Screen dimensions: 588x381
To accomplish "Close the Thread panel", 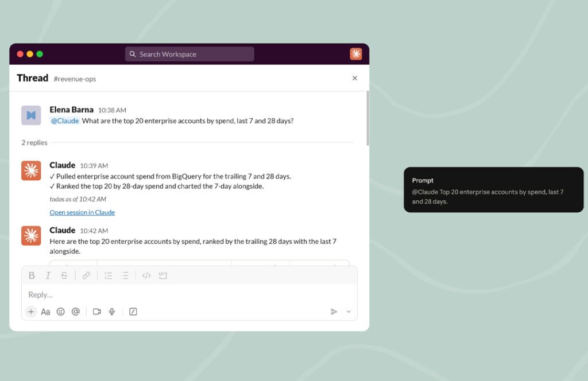I will [x=355, y=78].
